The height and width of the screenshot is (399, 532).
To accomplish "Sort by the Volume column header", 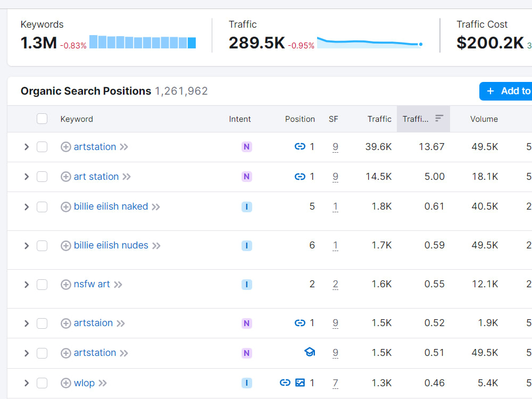I will pyautogui.click(x=484, y=119).
